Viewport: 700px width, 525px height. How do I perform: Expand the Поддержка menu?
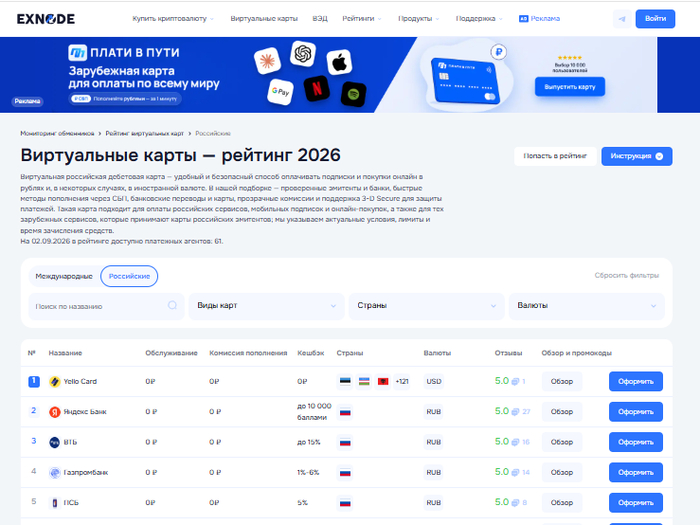click(x=479, y=19)
